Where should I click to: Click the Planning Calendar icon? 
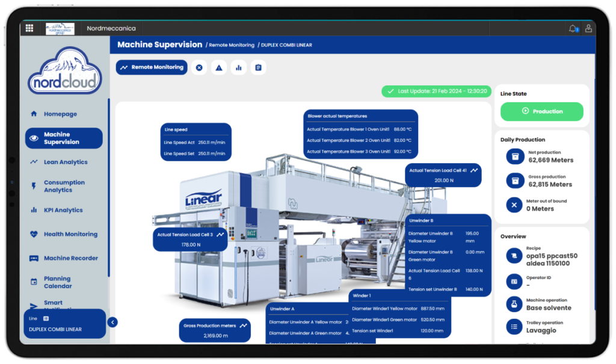coord(34,282)
